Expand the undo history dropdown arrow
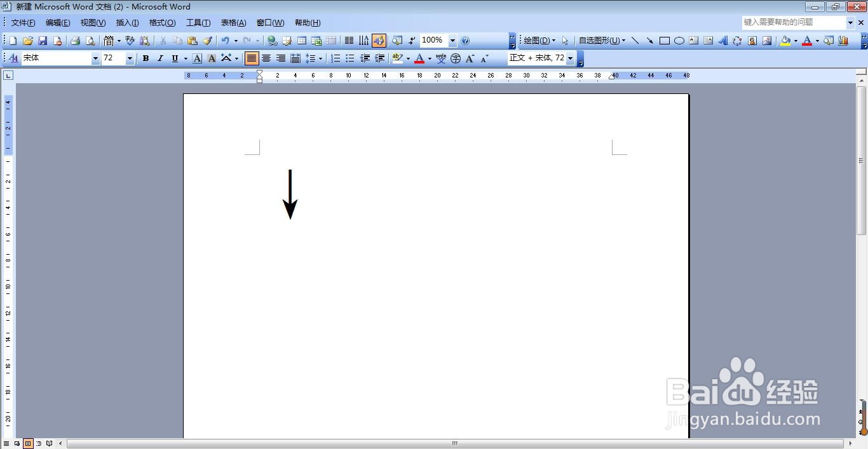Screen dimensions: 868x449 [x=236, y=41]
